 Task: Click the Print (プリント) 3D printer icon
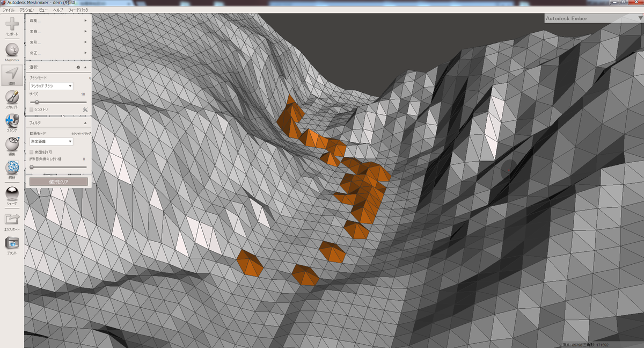(x=12, y=243)
